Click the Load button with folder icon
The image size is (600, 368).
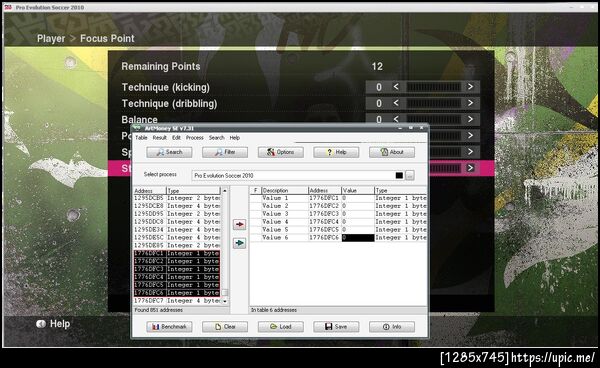click(x=280, y=327)
